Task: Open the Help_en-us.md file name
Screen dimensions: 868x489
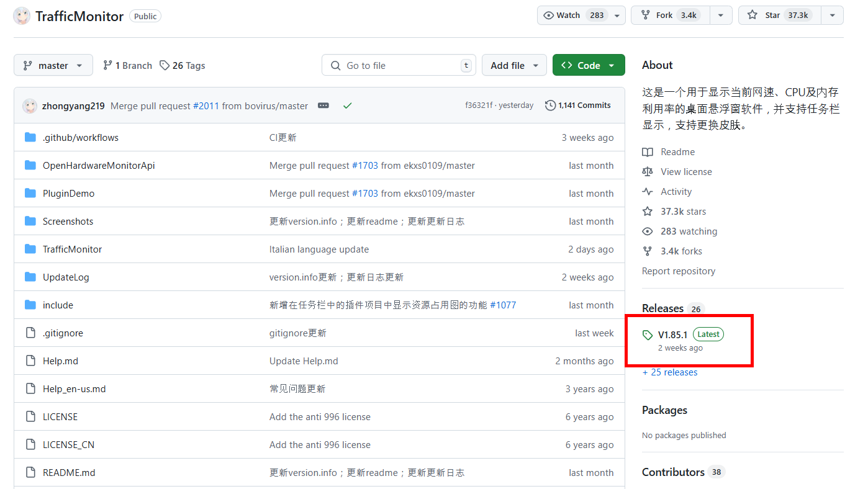Action: [75, 389]
